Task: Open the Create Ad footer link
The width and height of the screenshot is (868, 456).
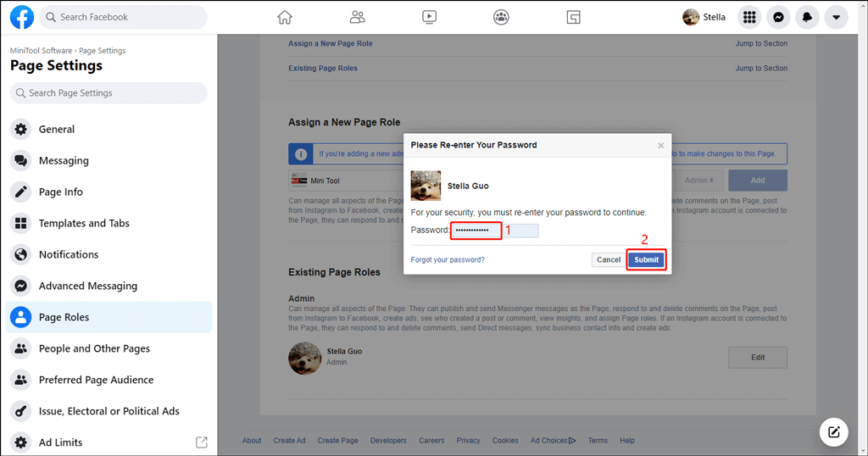Action: (x=289, y=441)
